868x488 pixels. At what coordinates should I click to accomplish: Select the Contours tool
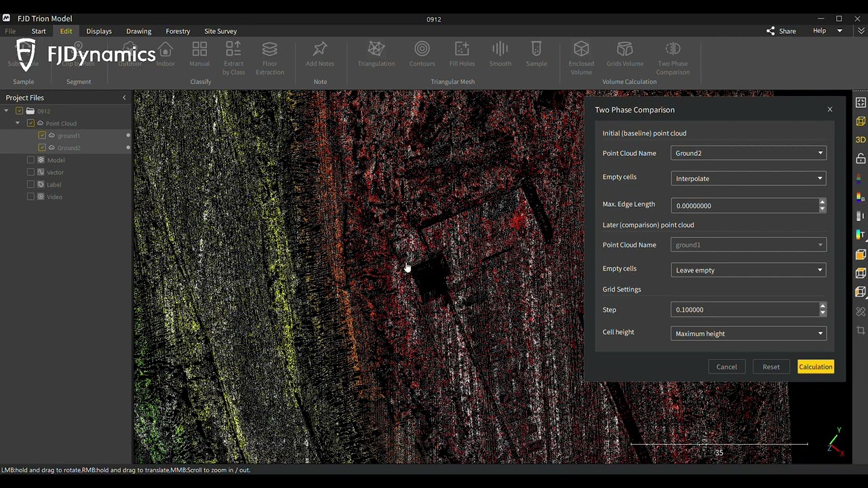pos(422,54)
